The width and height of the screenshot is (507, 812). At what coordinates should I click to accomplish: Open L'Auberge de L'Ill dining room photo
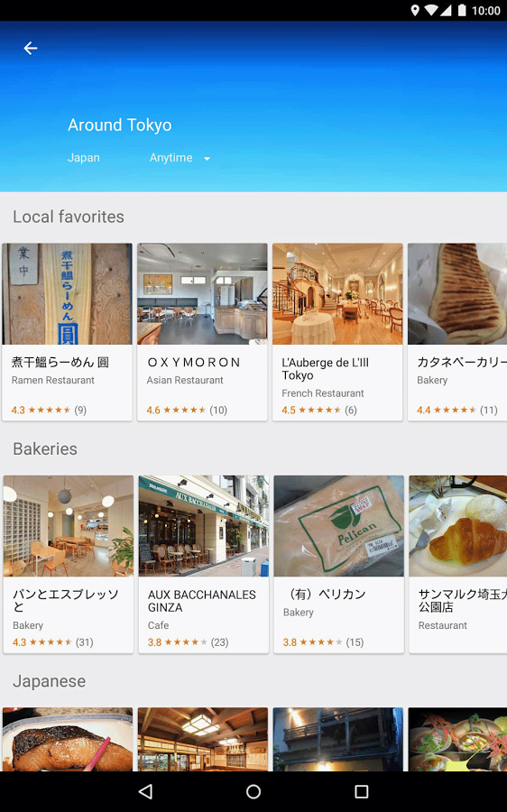point(337,293)
